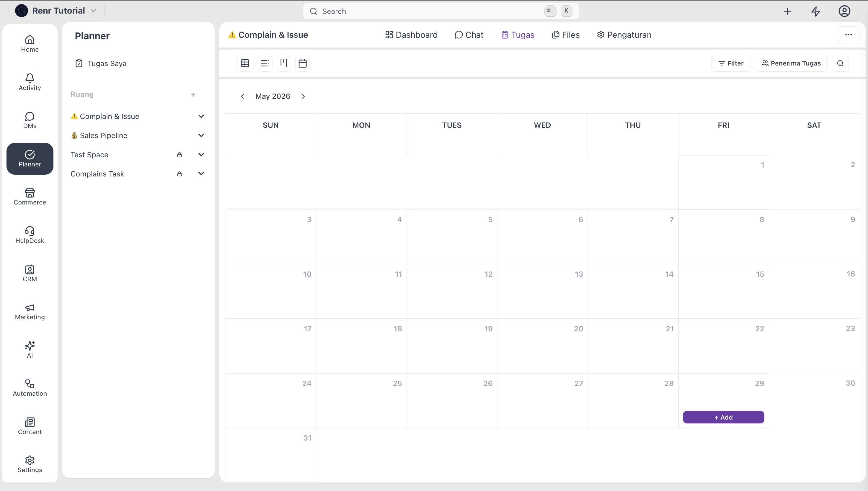Open the Marketing module
This screenshot has width=868, height=491.
[x=30, y=312]
